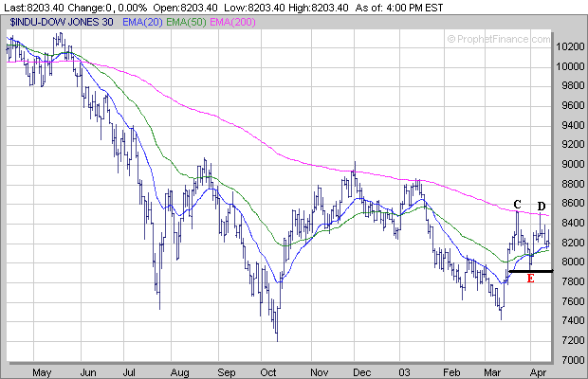Click the Change:0, 0.00% text
588x379 pixels.
[x=107, y=8]
